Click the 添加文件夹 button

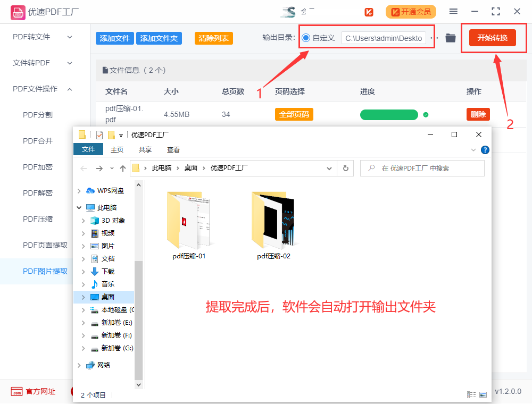click(x=159, y=38)
